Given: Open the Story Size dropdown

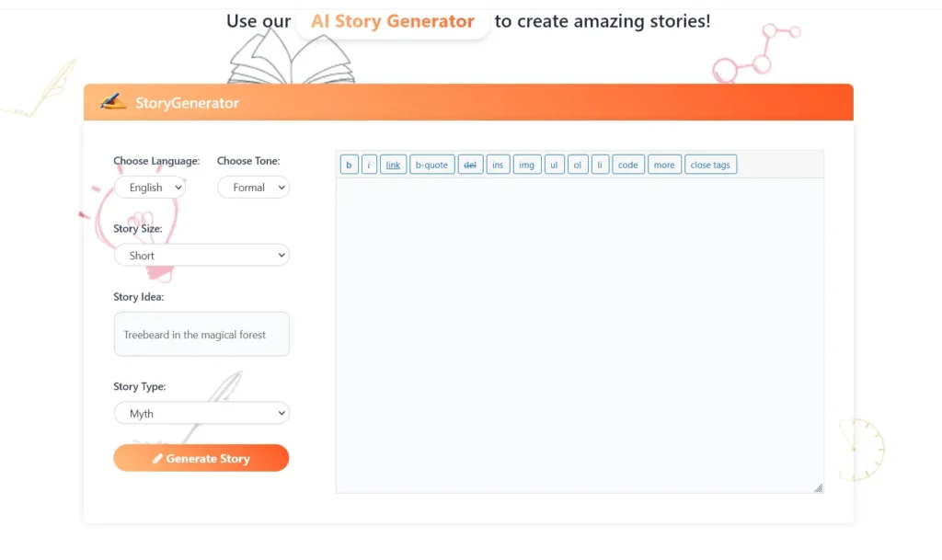Looking at the screenshot, I should (x=201, y=255).
